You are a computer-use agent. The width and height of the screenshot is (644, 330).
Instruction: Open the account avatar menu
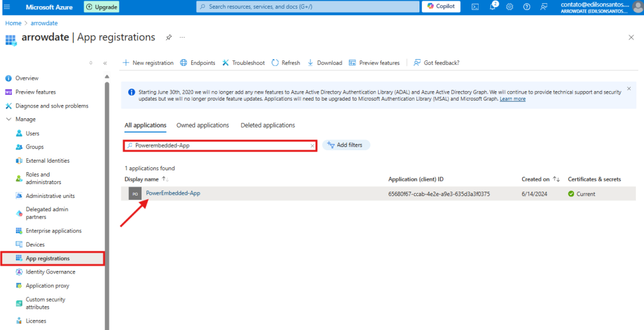(x=638, y=6)
